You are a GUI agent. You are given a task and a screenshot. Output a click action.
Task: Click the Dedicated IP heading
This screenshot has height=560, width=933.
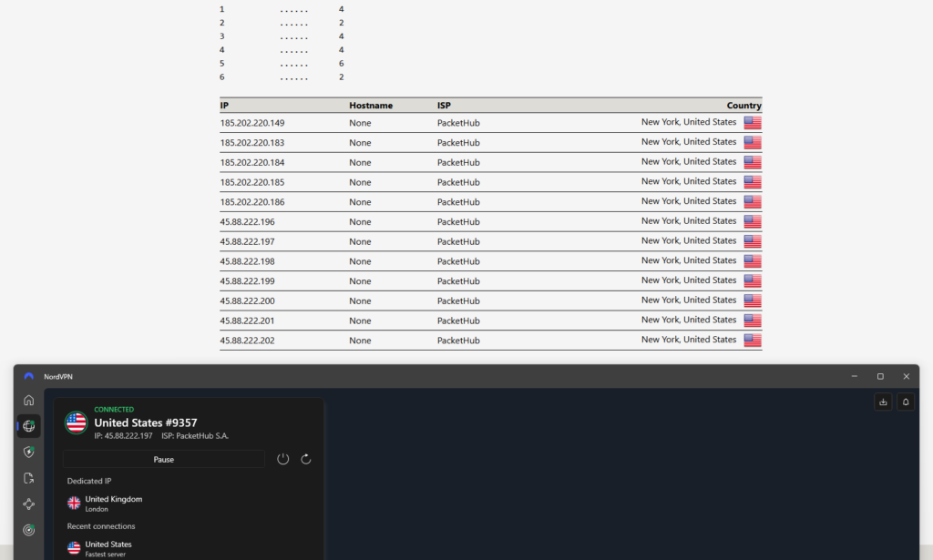point(88,481)
